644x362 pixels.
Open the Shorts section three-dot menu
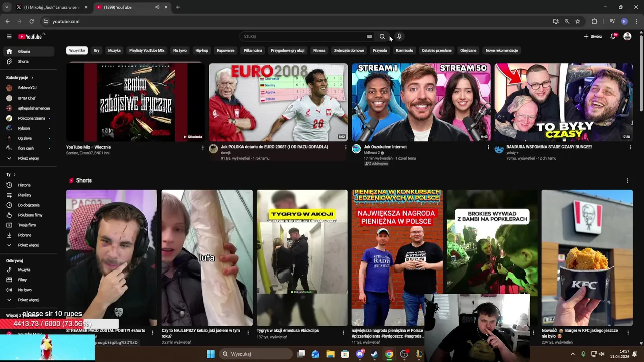pos(627,180)
